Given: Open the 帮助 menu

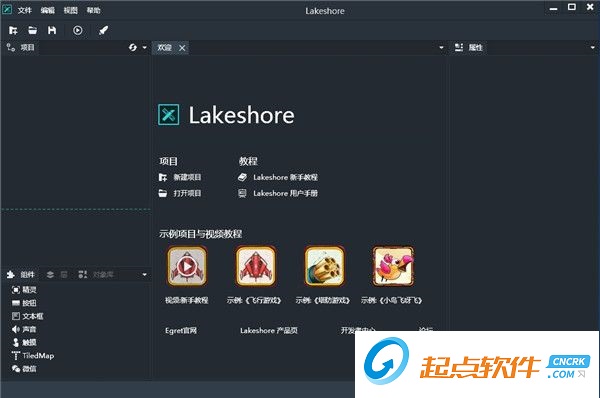Looking at the screenshot, I should tap(93, 10).
